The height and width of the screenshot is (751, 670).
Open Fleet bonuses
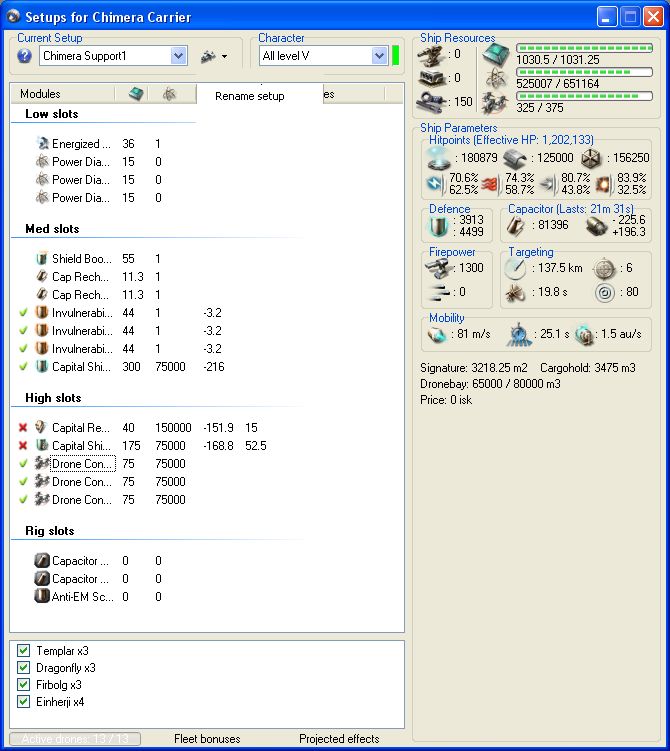(207, 739)
